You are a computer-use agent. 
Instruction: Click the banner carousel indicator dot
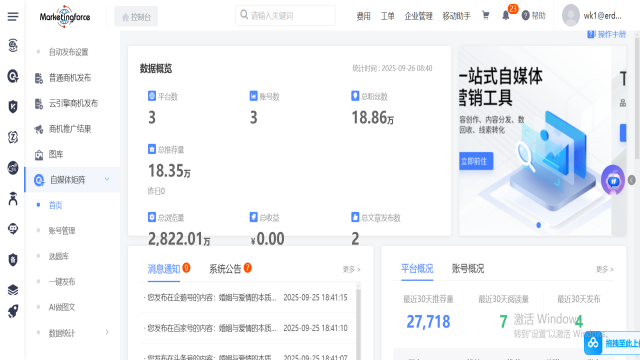(x=538, y=225)
